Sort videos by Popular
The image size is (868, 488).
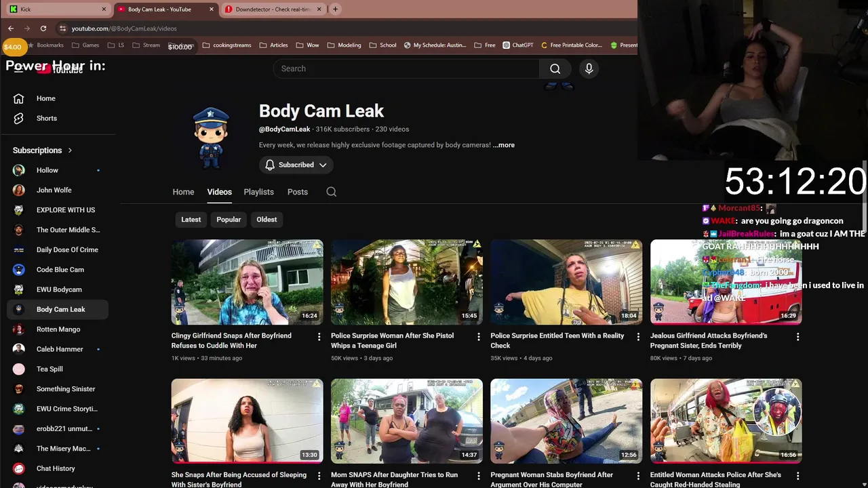(x=229, y=220)
